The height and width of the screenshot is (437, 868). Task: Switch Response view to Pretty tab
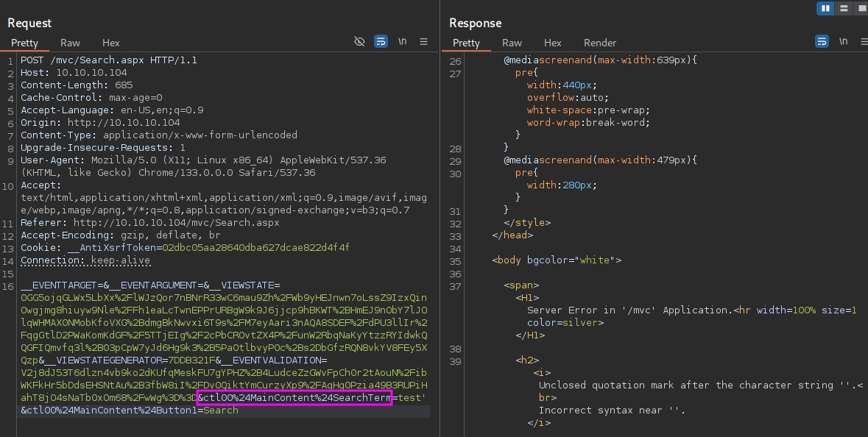click(x=466, y=43)
